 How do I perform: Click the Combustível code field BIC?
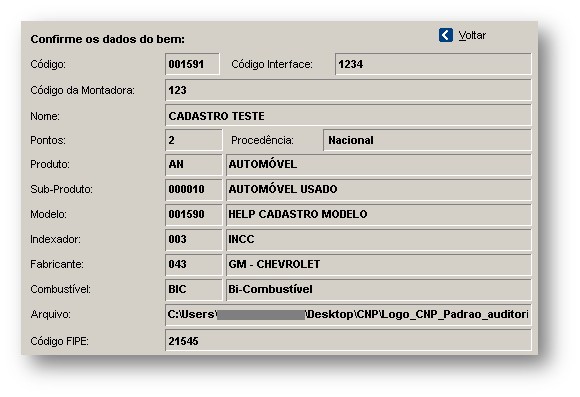pos(194,289)
